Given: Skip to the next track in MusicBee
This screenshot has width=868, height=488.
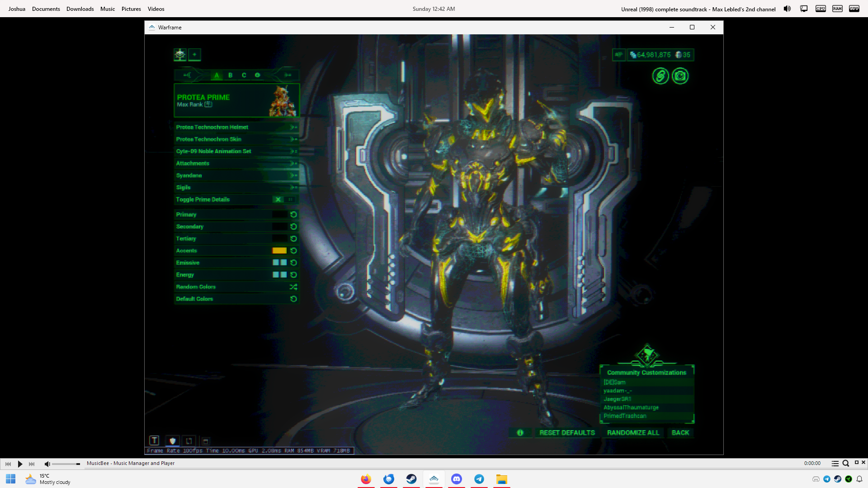Looking at the screenshot, I should tap(32, 464).
